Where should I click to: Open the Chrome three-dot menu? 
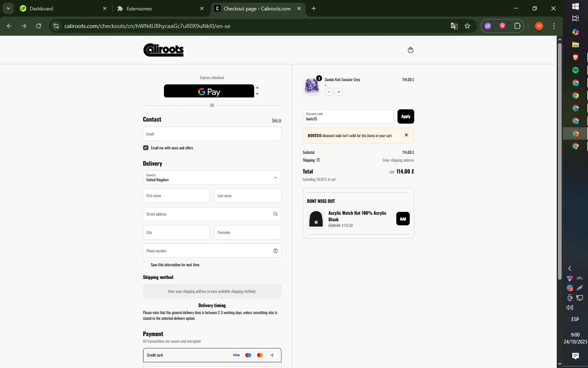point(554,26)
